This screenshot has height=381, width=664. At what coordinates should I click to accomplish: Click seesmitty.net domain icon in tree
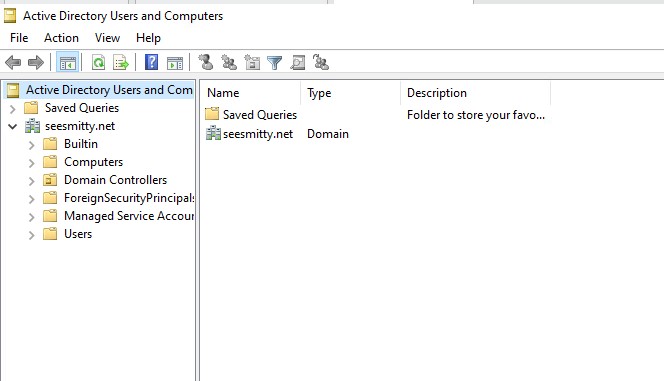(32, 126)
